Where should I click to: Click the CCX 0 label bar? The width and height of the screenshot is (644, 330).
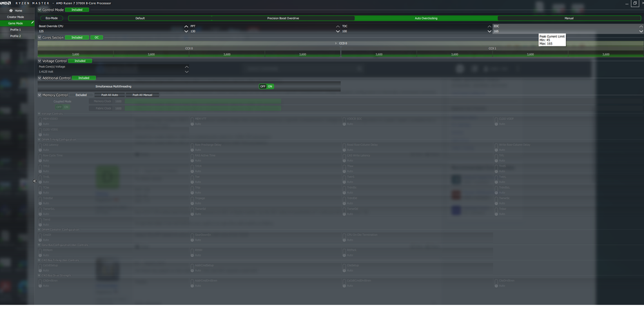[x=189, y=48]
